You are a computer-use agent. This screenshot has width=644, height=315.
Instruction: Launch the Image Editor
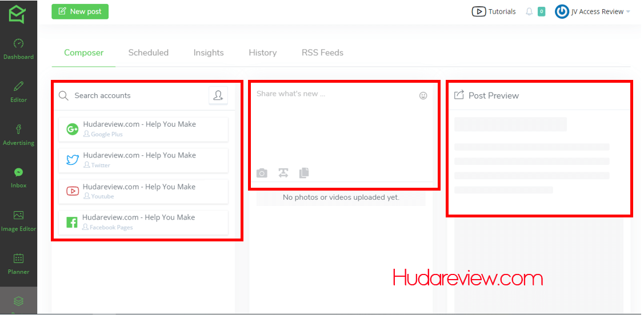(x=18, y=220)
